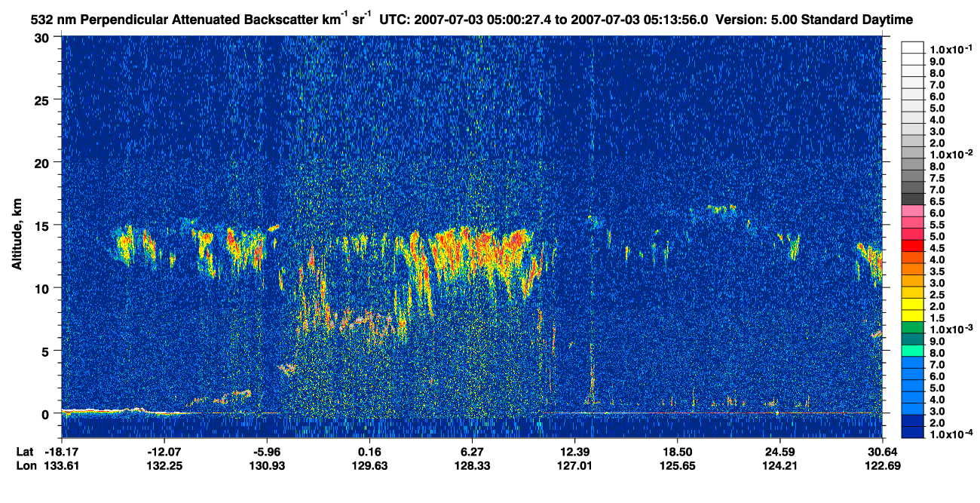The width and height of the screenshot is (980, 503).
Task: Click the '7.5' colorbar label
Action: (937, 179)
